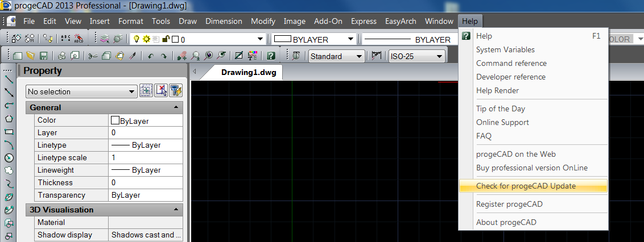The width and height of the screenshot is (644, 242).
Task: Open Command reference in Help menu
Action: tap(511, 63)
